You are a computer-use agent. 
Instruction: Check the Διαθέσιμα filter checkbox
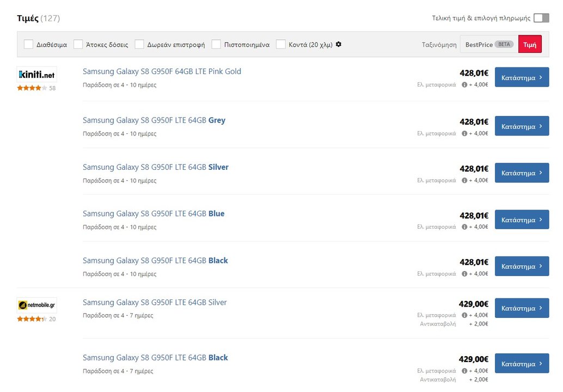tap(28, 44)
